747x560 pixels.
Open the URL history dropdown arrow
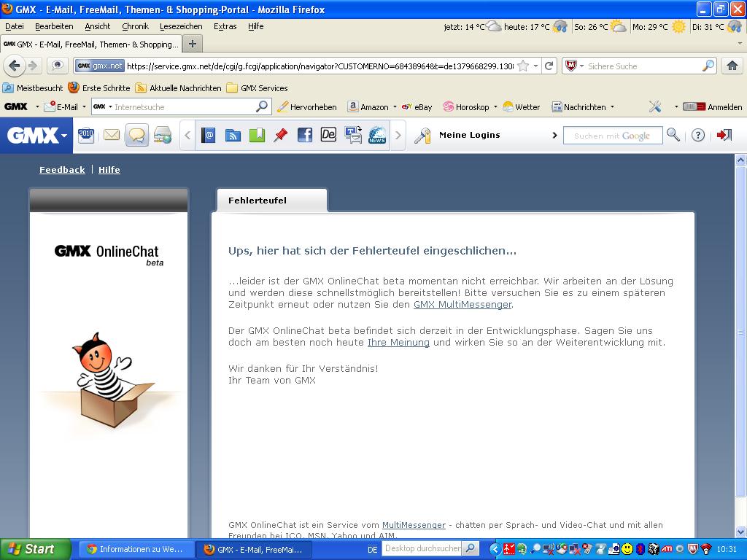tap(536, 66)
